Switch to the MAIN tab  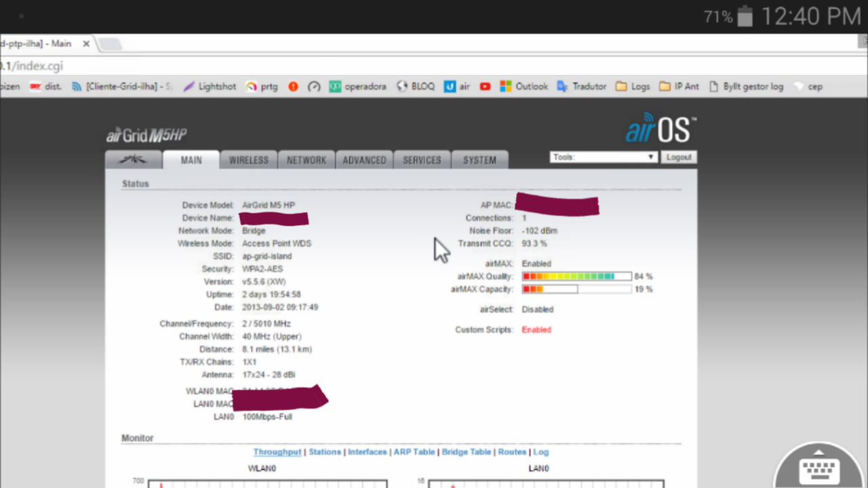191,160
